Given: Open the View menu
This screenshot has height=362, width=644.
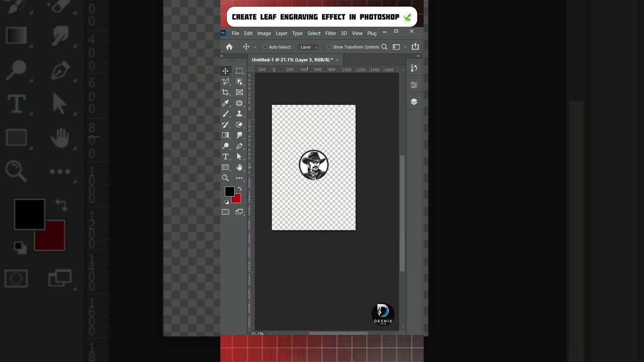Looking at the screenshot, I should click(x=357, y=33).
